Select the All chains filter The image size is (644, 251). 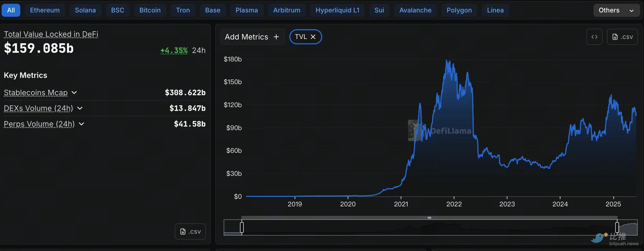(x=11, y=10)
